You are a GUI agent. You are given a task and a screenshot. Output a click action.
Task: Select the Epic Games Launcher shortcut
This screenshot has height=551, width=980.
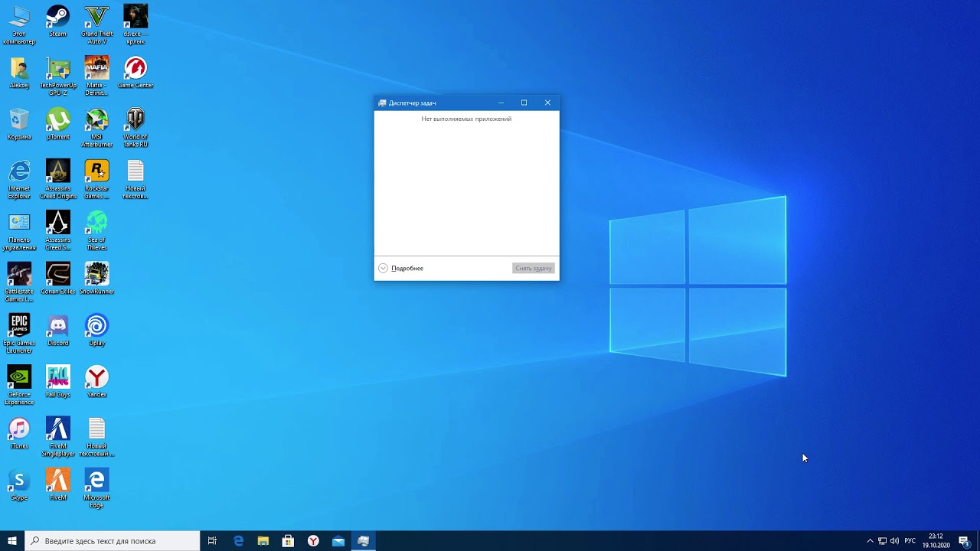pos(19,333)
